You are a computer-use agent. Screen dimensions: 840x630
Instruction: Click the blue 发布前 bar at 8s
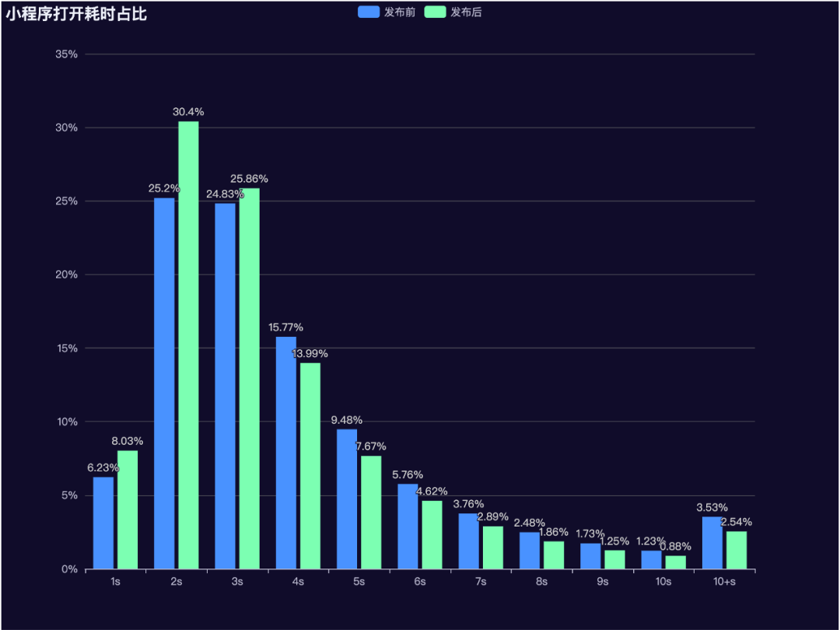tap(530, 551)
